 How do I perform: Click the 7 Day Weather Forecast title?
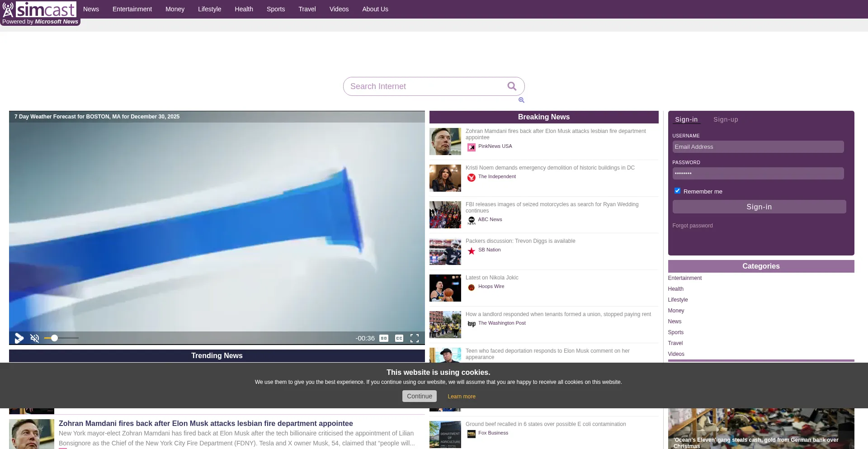point(97,117)
